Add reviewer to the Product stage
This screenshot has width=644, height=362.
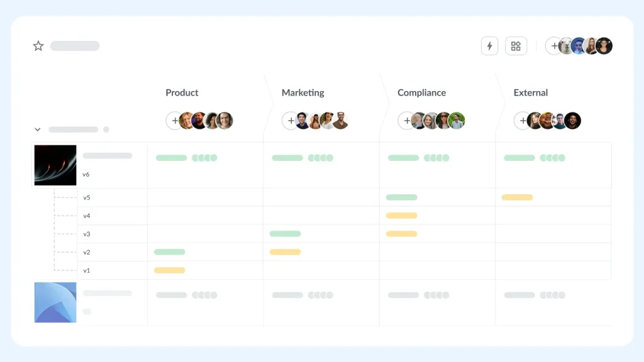pos(174,121)
